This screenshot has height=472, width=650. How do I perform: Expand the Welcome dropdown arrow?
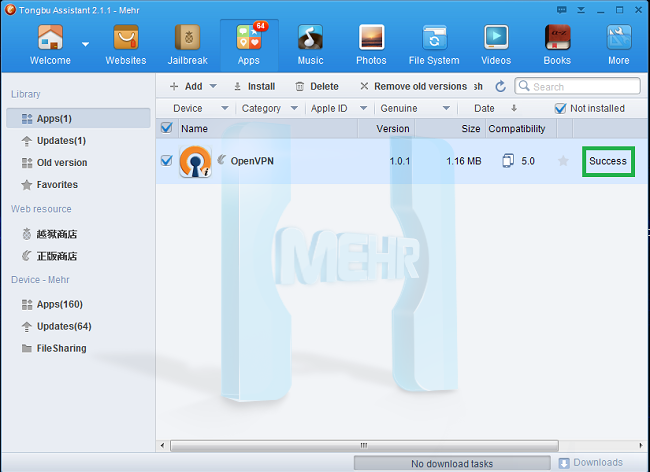click(x=85, y=44)
